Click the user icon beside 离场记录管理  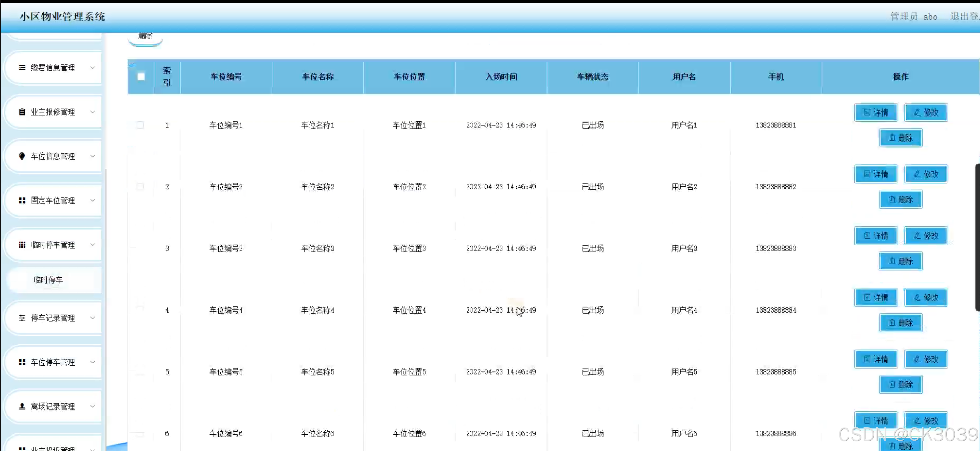click(x=22, y=407)
